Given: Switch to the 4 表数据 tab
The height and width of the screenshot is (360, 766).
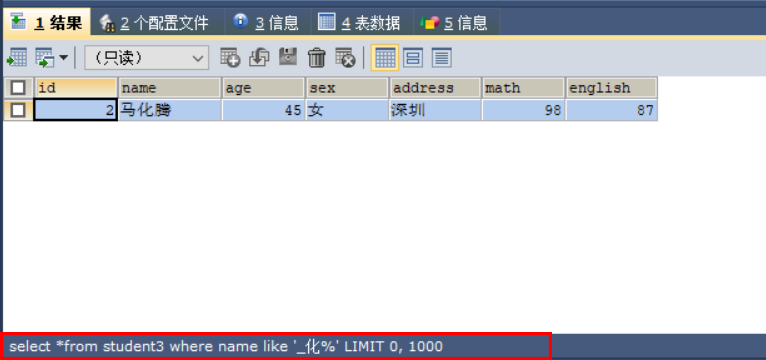Looking at the screenshot, I should [359, 22].
